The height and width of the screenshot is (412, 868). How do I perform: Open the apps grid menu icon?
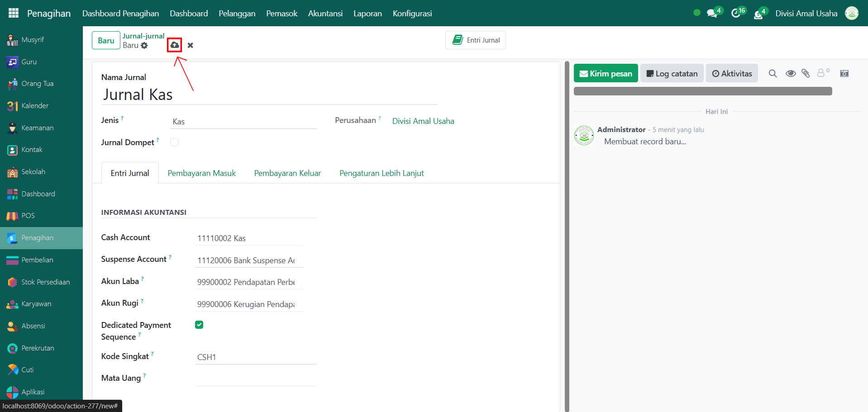coord(14,13)
